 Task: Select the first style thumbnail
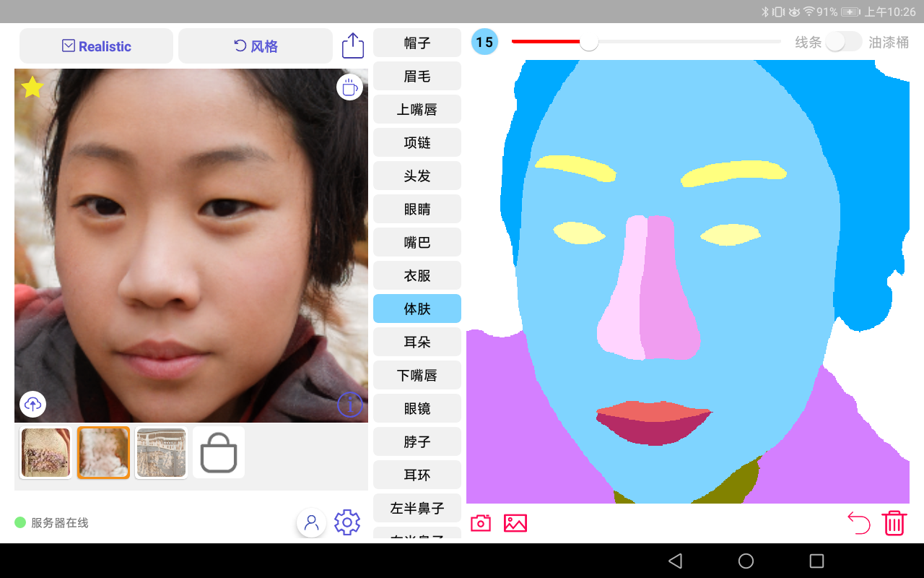coord(45,452)
